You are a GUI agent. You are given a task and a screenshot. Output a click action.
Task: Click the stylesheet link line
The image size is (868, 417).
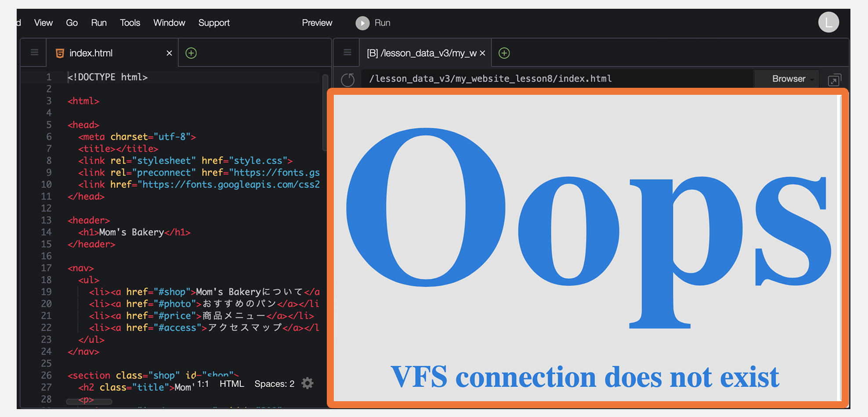(x=185, y=161)
